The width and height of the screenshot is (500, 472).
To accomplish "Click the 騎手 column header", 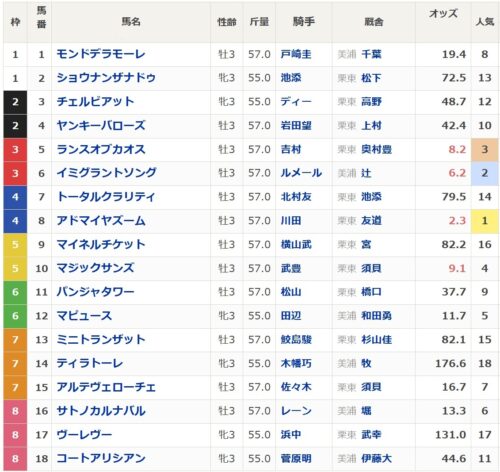I will pos(303,22).
